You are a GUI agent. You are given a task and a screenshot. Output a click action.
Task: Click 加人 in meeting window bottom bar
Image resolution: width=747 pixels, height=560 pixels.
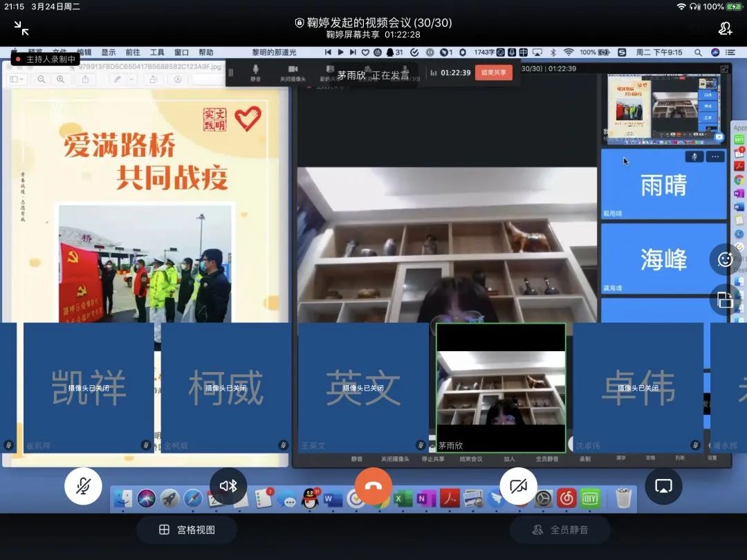[509, 459]
